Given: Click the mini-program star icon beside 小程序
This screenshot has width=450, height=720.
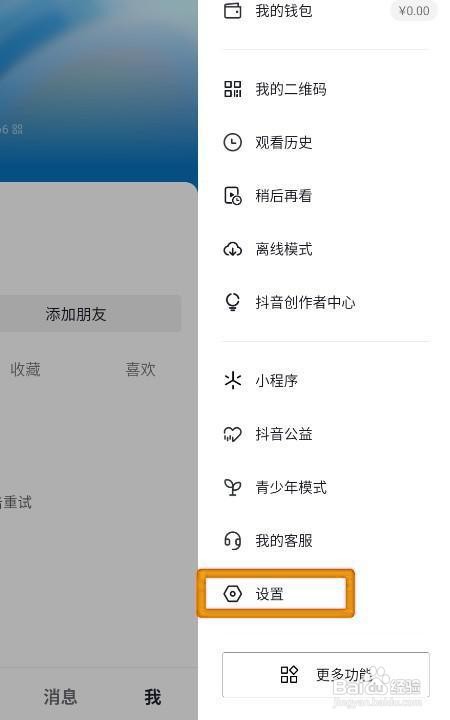Looking at the screenshot, I should [x=232, y=380].
